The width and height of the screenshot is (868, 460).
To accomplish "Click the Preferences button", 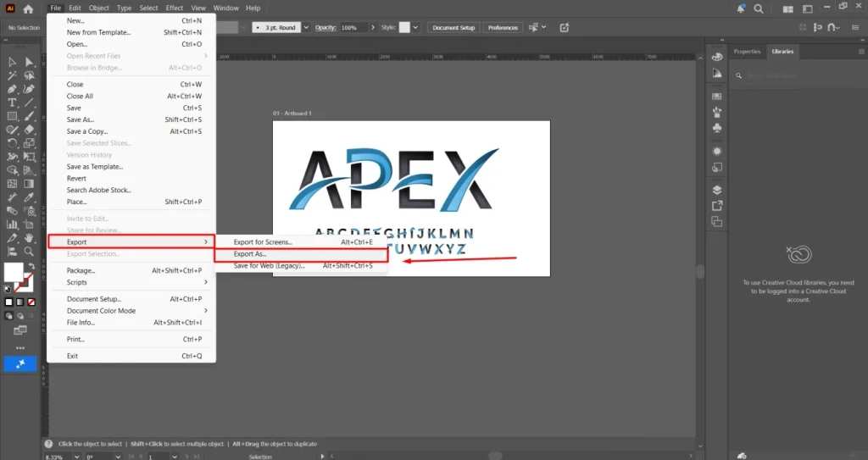I will coord(503,27).
